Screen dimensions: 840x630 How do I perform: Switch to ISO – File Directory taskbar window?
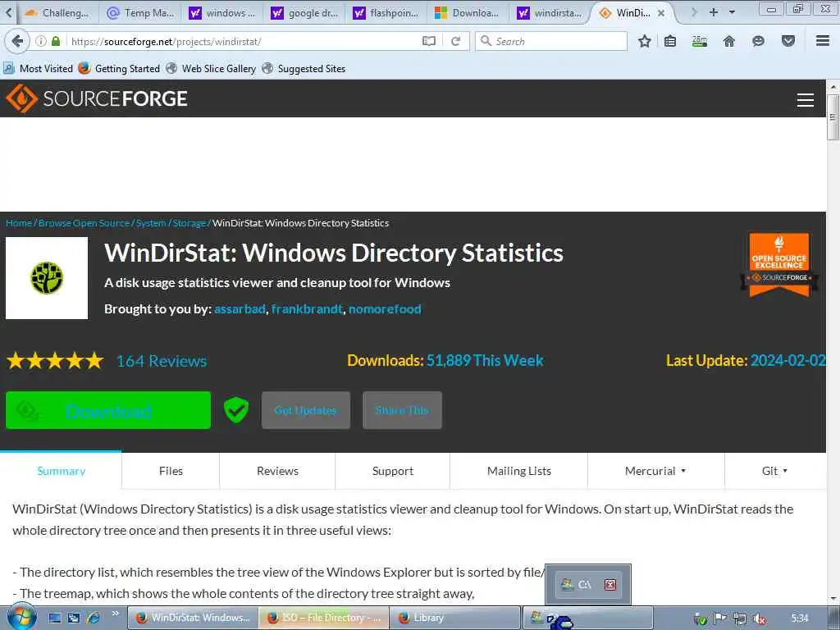(323, 618)
